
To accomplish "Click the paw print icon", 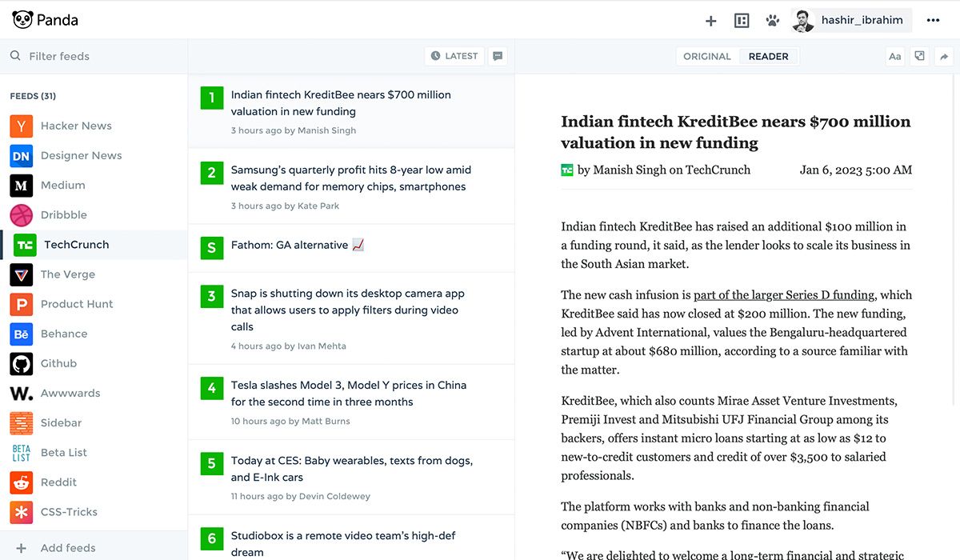I will coord(772,21).
